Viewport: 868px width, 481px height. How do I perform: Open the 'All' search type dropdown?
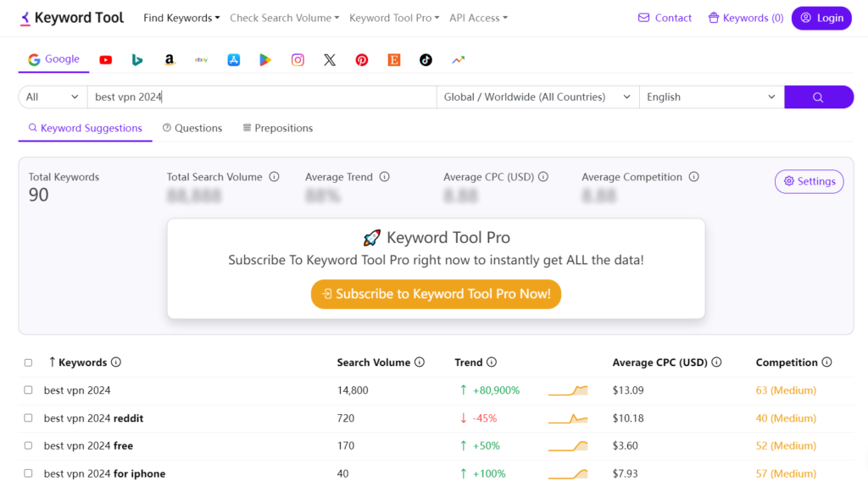[53, 97]
